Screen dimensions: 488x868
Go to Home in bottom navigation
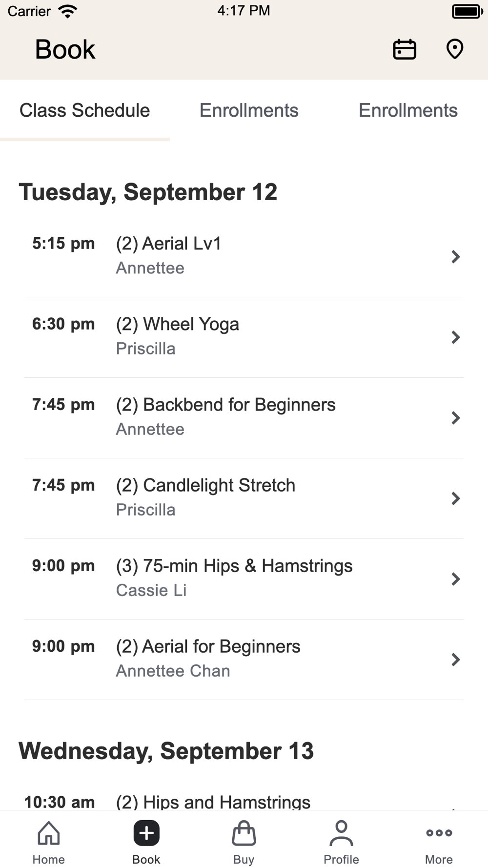click(x=49, y=842)
